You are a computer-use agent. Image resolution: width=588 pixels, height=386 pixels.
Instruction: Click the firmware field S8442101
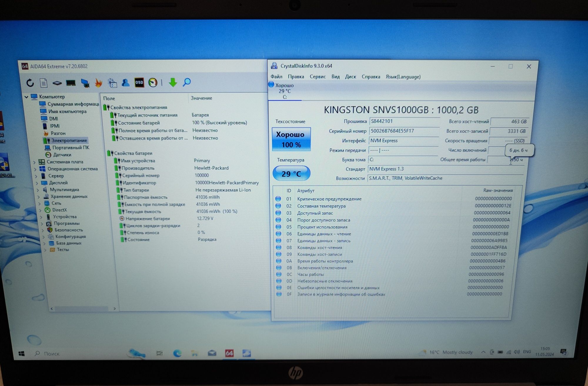pyautogui.click(x=404, y=121)
